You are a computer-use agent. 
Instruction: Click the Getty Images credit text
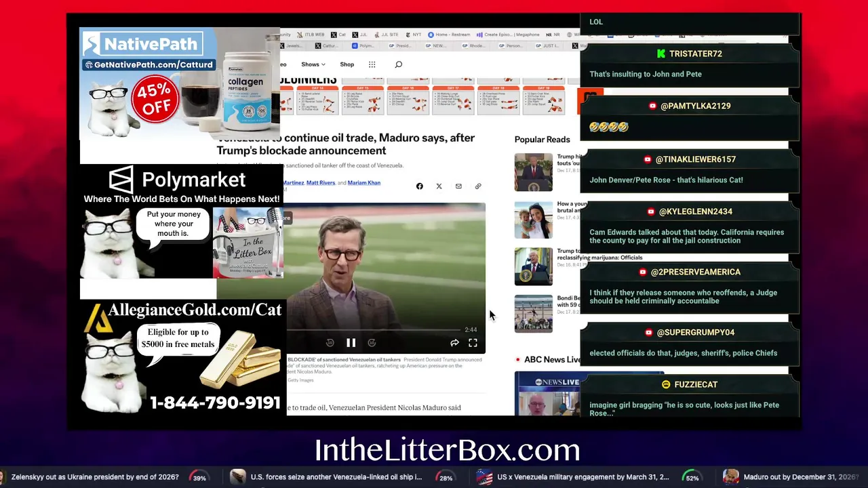coord(300,380)
